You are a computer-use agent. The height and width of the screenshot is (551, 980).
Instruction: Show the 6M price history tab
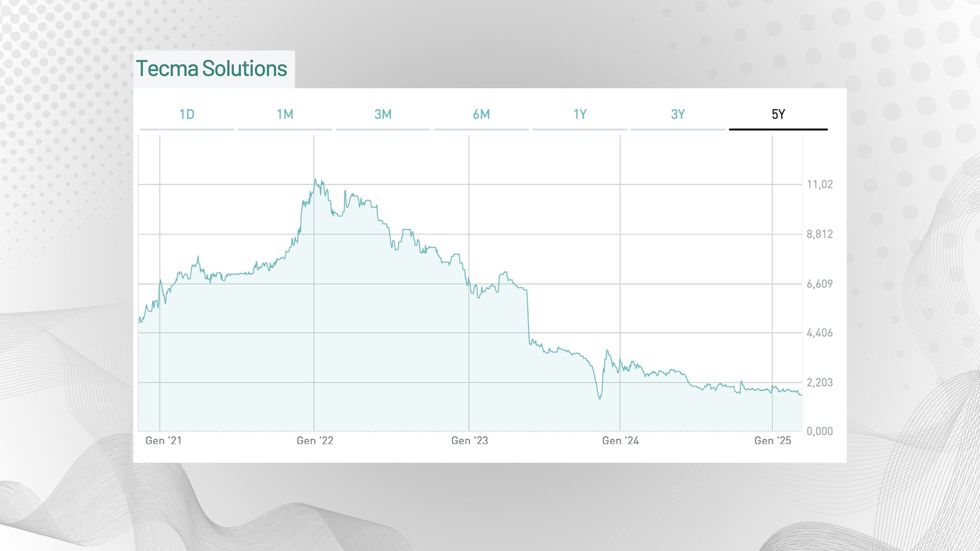481,114
